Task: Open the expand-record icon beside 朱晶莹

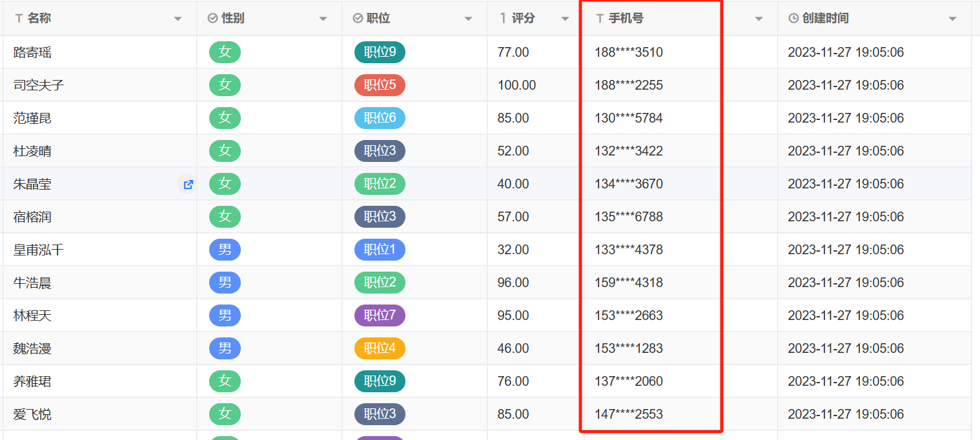Action: click(188, 185)
